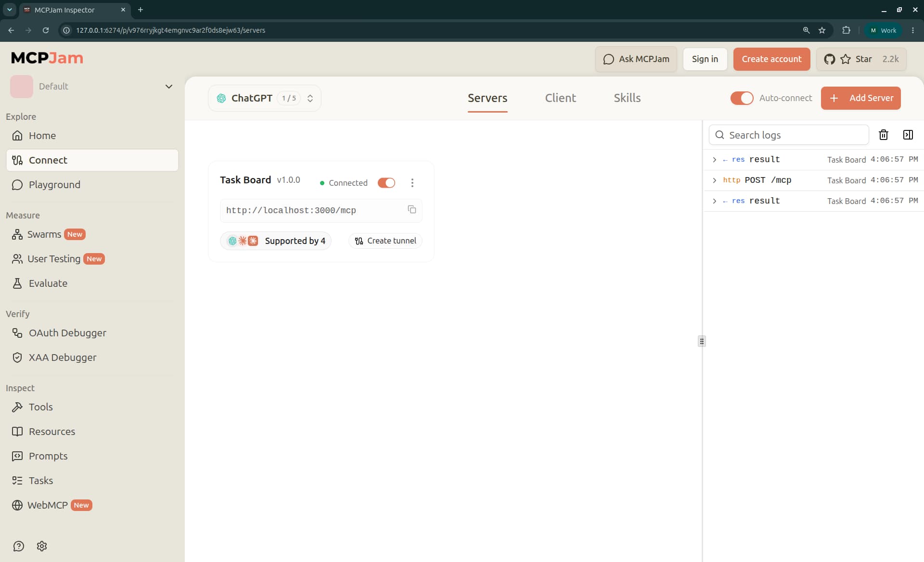924x562 pixels.
Task: Click the Create account button
Action: 771,59
